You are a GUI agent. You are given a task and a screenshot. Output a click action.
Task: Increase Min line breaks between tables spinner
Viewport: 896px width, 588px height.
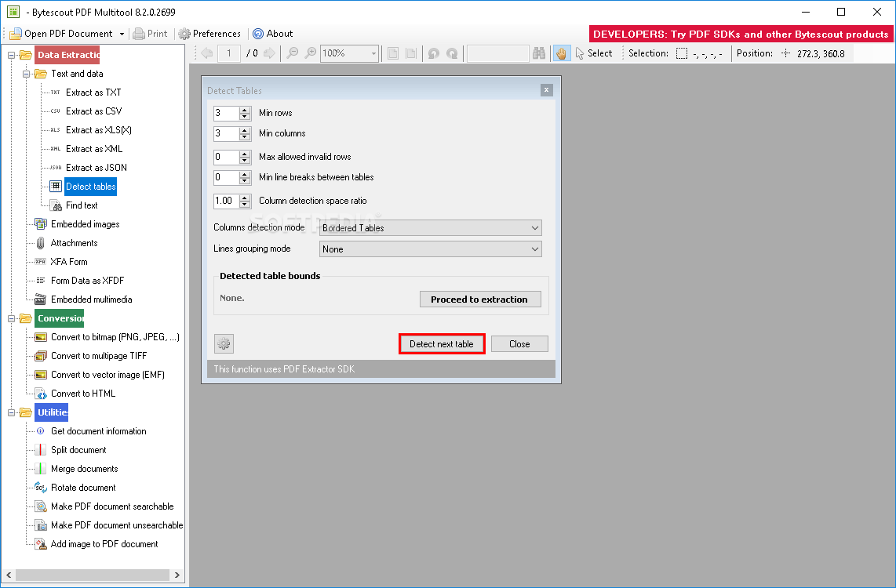(245, 175)
